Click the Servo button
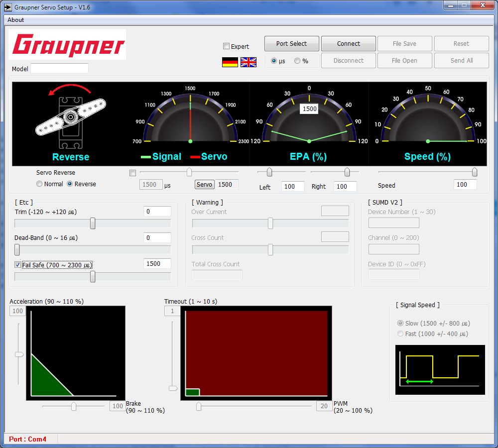 204,185
